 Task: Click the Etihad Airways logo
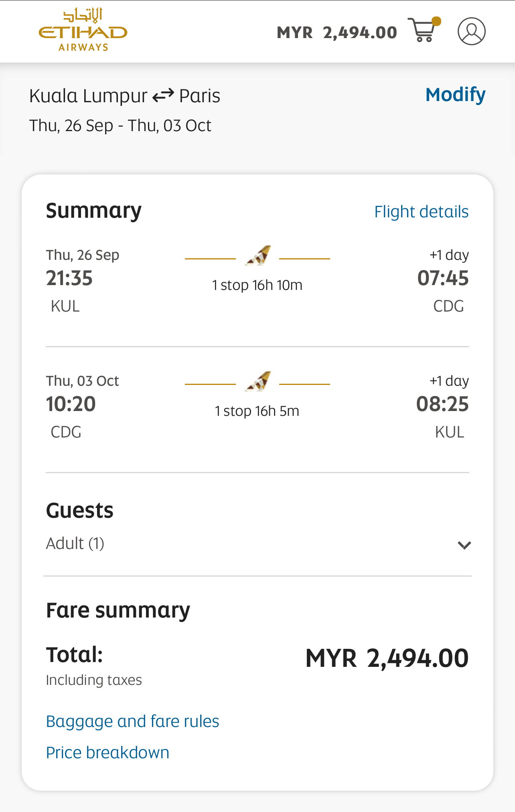click(x=83, y=30)
